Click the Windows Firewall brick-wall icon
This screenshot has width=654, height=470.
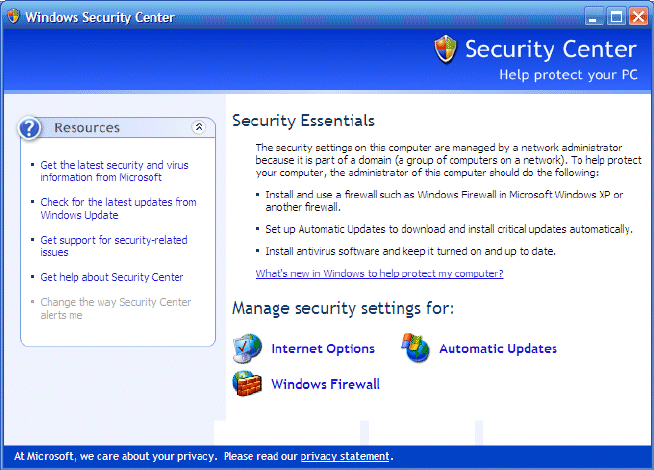point(246,383)
